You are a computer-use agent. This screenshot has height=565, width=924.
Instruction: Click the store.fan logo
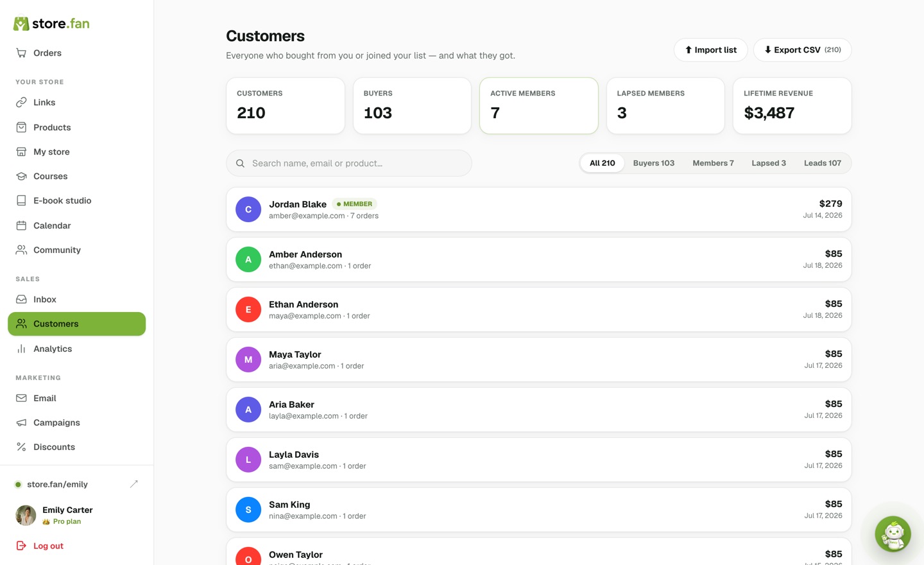point(51,24)
